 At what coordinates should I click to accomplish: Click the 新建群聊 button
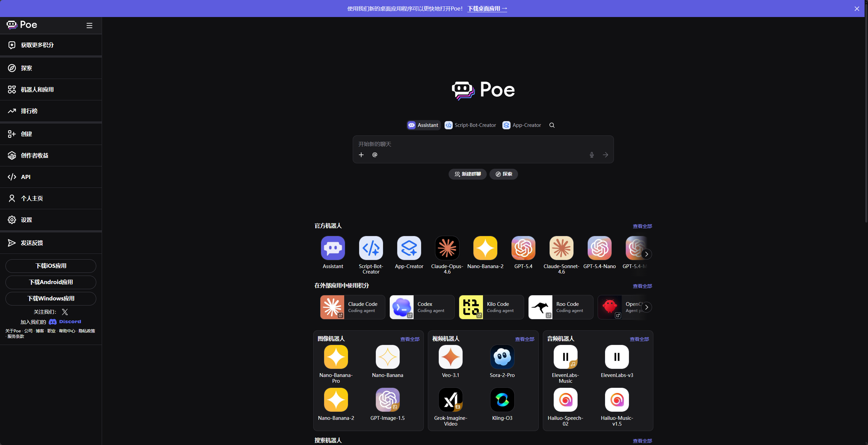click(x=468, y=174)
